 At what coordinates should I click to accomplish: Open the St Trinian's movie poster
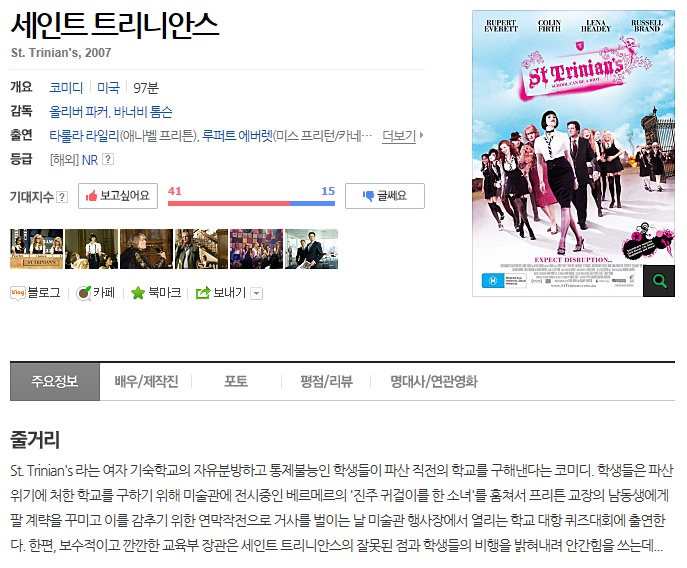[x=573, y=153]
